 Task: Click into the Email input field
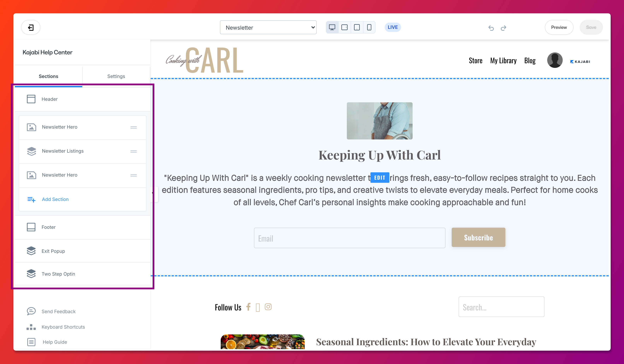point(349,238)
